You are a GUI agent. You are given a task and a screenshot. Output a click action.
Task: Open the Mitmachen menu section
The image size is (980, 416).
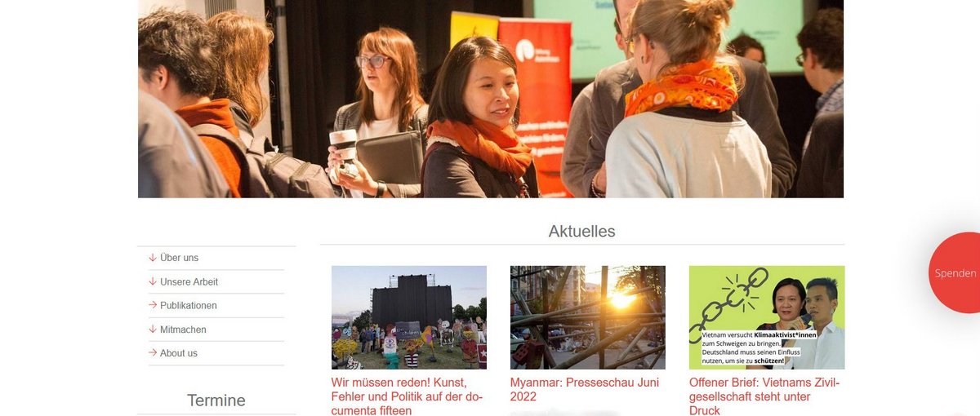pos(183,330)
